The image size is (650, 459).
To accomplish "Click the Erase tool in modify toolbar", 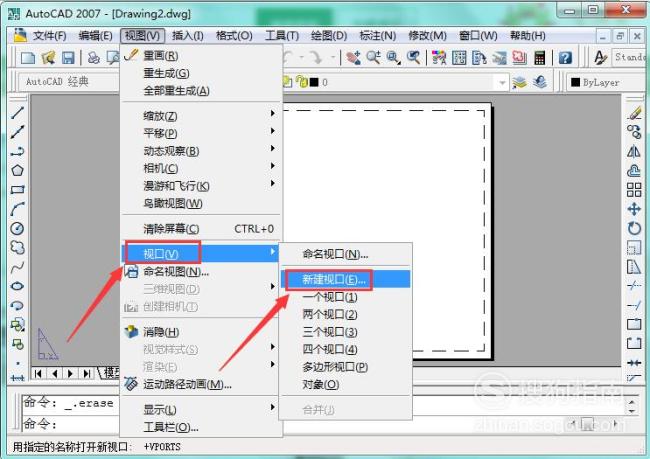I will point(634,113).
